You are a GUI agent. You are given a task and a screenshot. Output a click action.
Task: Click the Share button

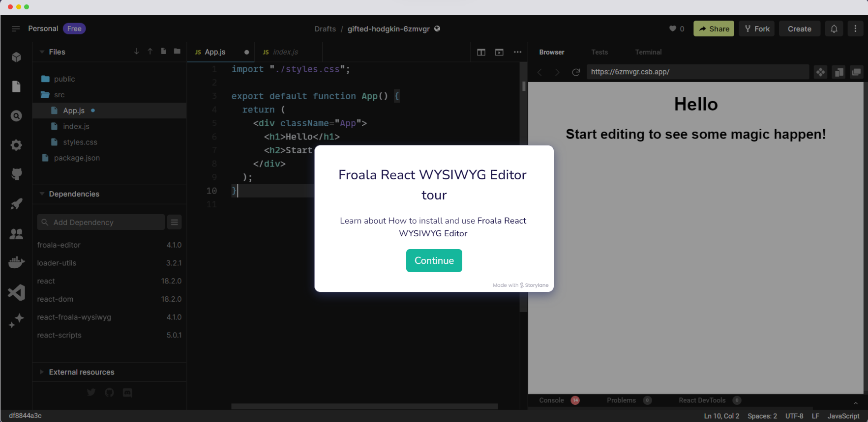pos(714,29)
